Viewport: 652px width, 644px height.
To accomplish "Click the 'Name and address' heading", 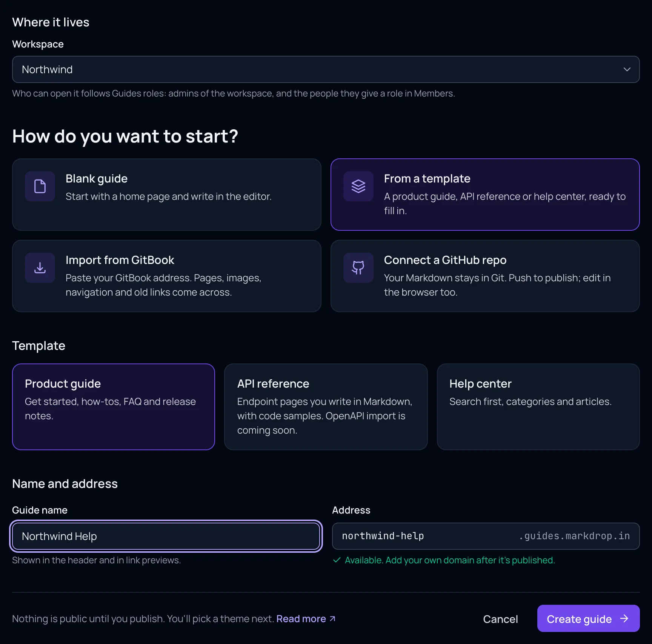I will 65,484.
